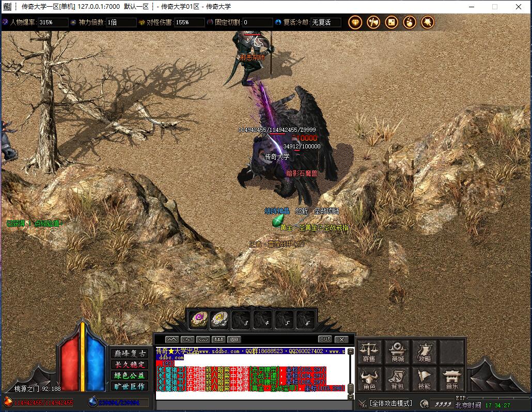The height and width of the screenshot is (412, 532).
Task: Use the item in quick slot 2
Action: click(220, 319)
